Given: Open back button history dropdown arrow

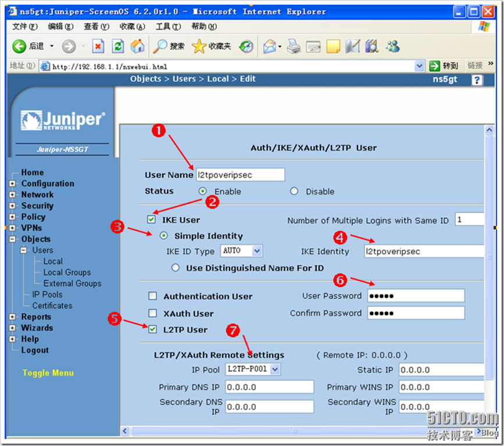Looking at the screenshot, I should click(x=52, y=46).
